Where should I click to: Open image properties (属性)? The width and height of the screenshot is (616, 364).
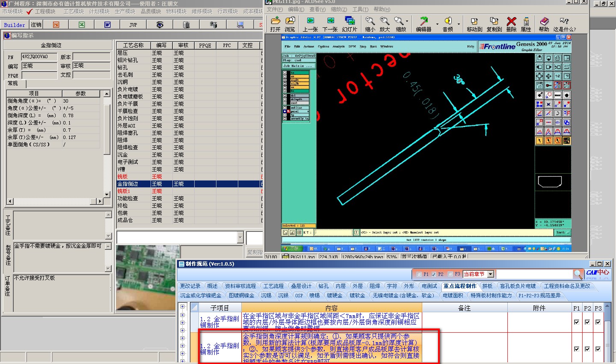click(526, 24)
